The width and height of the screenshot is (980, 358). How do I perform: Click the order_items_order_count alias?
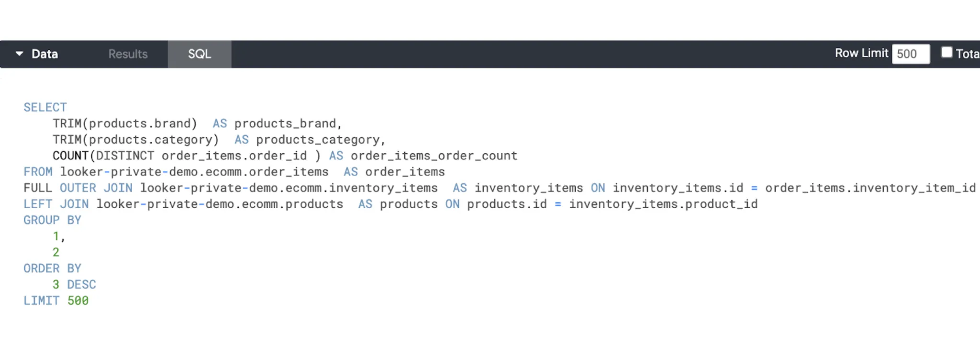(x=434, y=156)
